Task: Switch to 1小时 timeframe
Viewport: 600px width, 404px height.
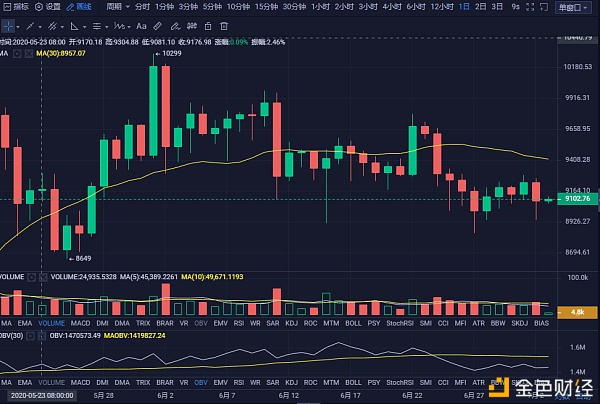Action: (320, 7)
